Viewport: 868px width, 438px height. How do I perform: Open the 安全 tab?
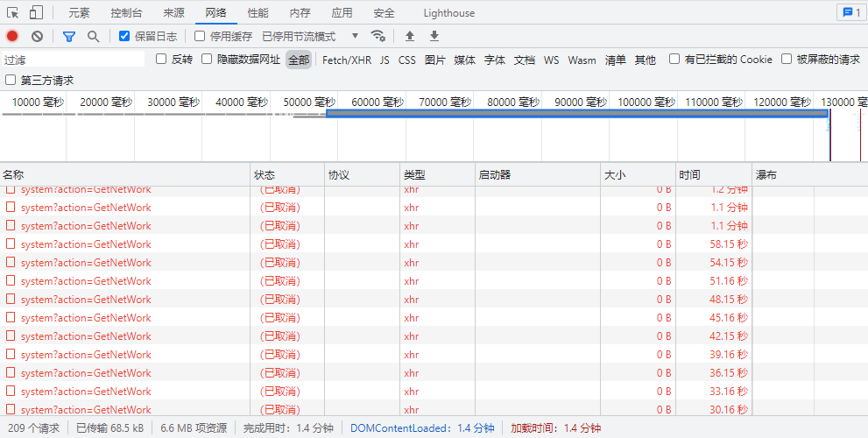pos(385,13)
